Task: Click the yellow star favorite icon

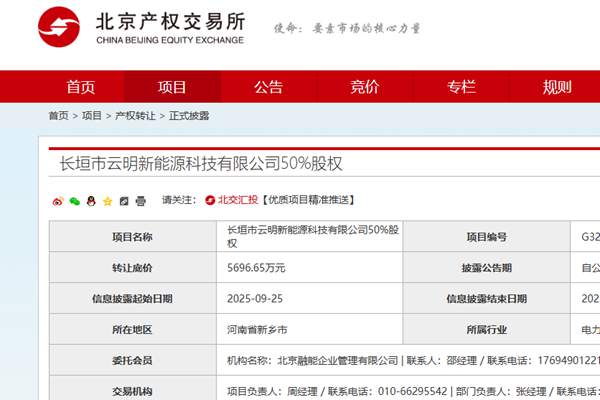Action: point(107,200)
